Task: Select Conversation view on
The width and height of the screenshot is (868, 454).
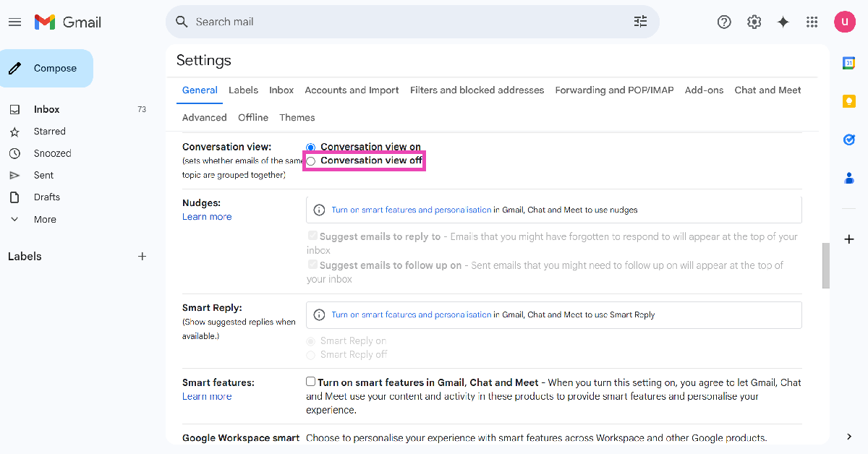Action: [x=311, y=147]
